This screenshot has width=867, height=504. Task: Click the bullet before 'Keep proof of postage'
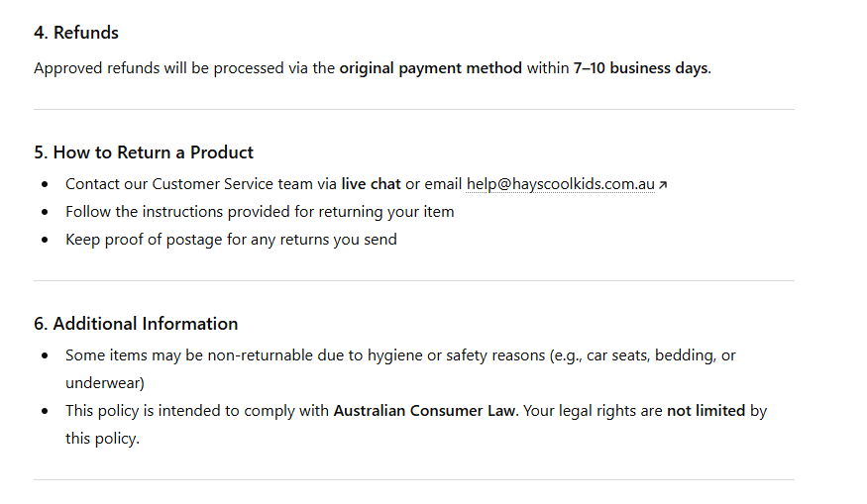[45, 240]
